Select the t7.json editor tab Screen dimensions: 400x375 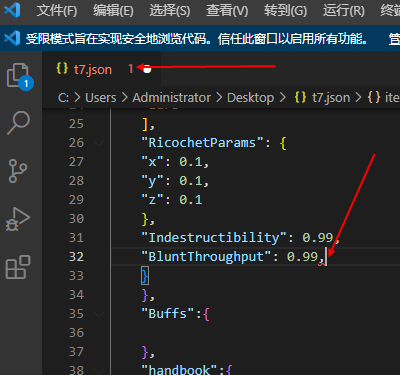tap(101, 69)
